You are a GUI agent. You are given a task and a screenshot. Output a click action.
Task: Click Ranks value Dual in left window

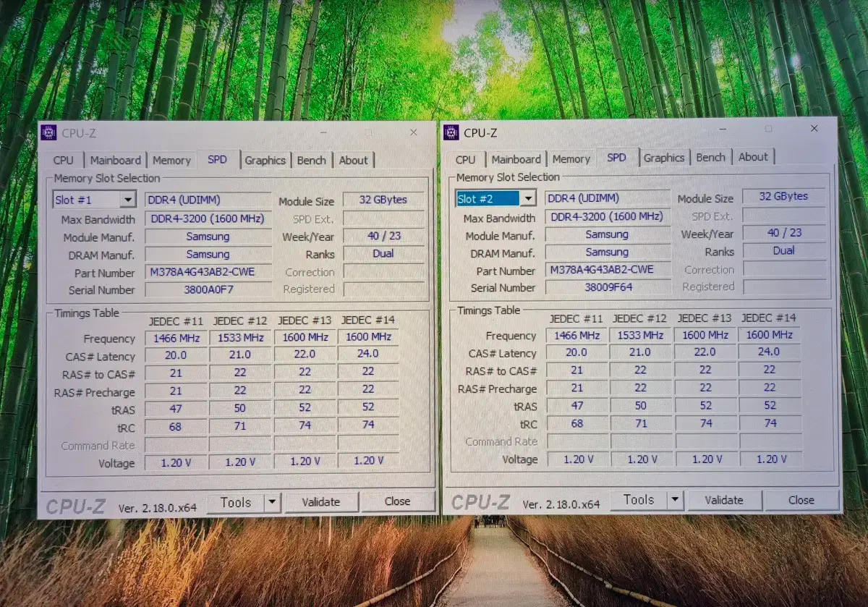(x=383, y=254)
